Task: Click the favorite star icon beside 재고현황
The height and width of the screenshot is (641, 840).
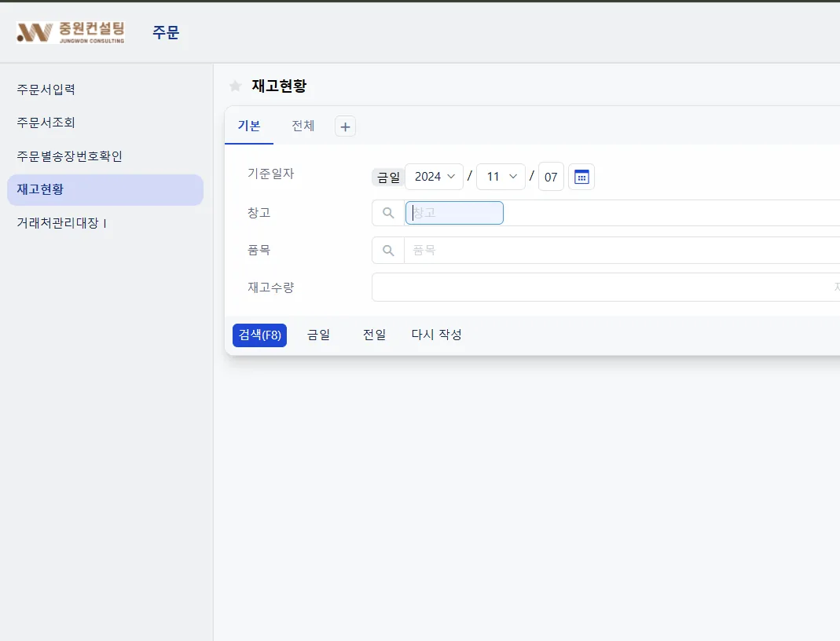Action: tap(235, 86)
